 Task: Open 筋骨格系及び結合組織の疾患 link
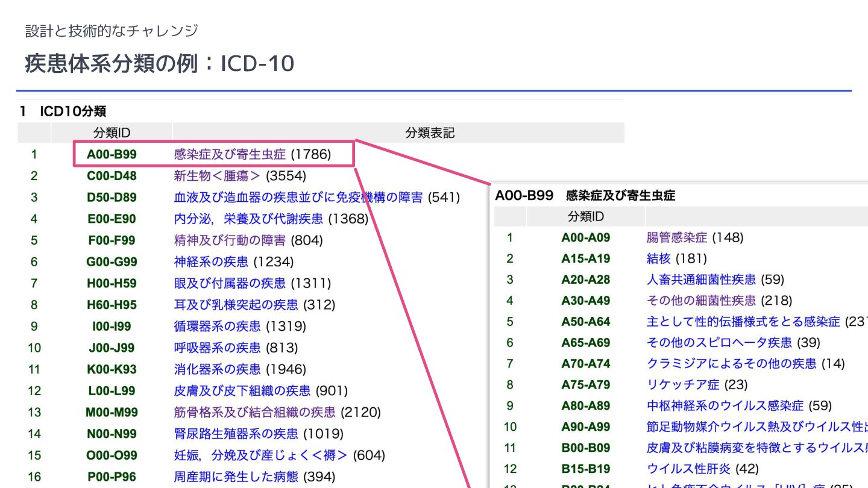[x=254, y=412]
